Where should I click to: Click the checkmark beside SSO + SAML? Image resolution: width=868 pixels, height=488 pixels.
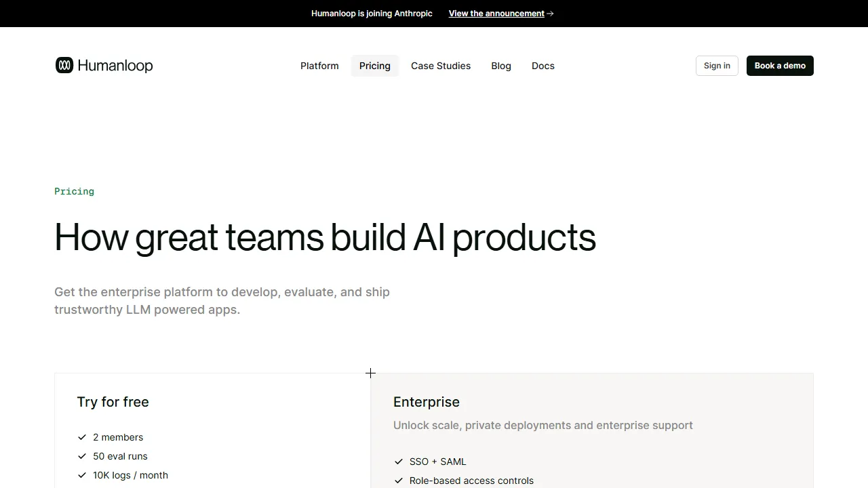click(399, 462)
